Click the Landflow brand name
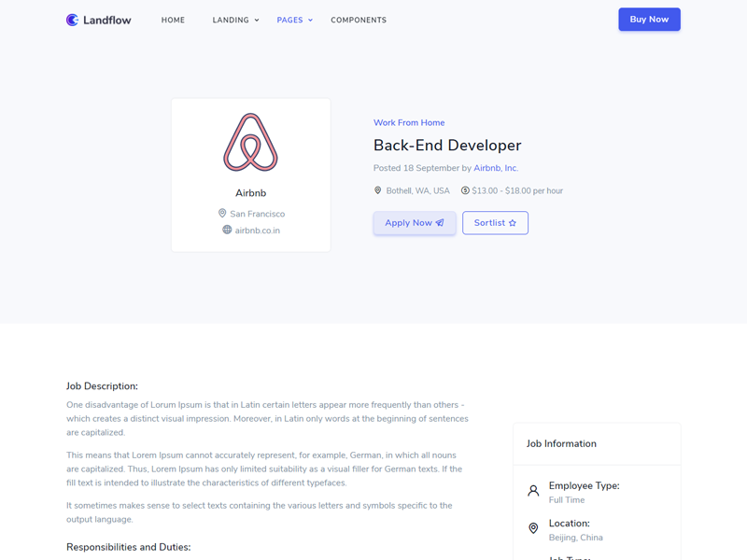This screenshot has height=560, width=747. [107, 20]
